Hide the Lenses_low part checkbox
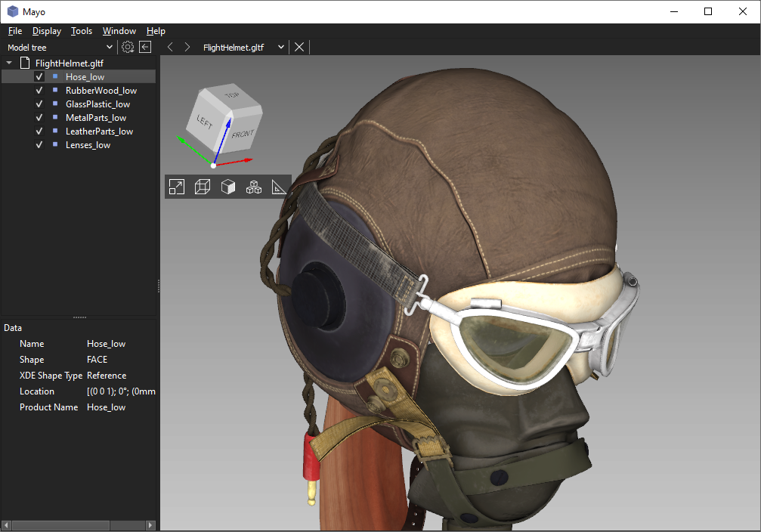761x532 pixels. (39, 144)
